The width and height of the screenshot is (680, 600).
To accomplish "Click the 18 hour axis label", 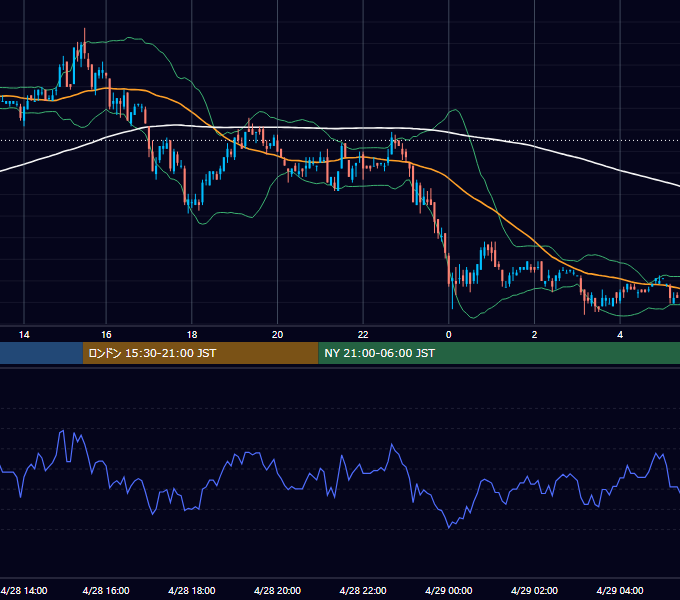I will coord(192,335).
